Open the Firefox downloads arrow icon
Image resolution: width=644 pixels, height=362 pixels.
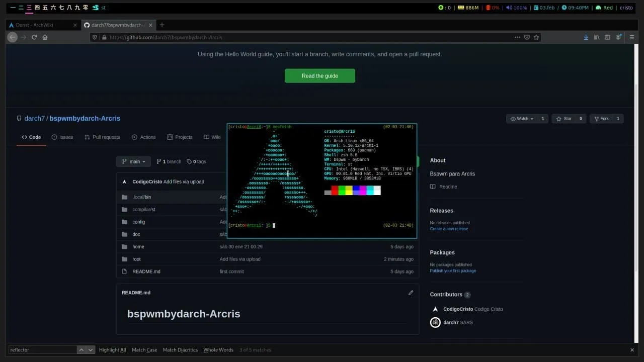586,37
